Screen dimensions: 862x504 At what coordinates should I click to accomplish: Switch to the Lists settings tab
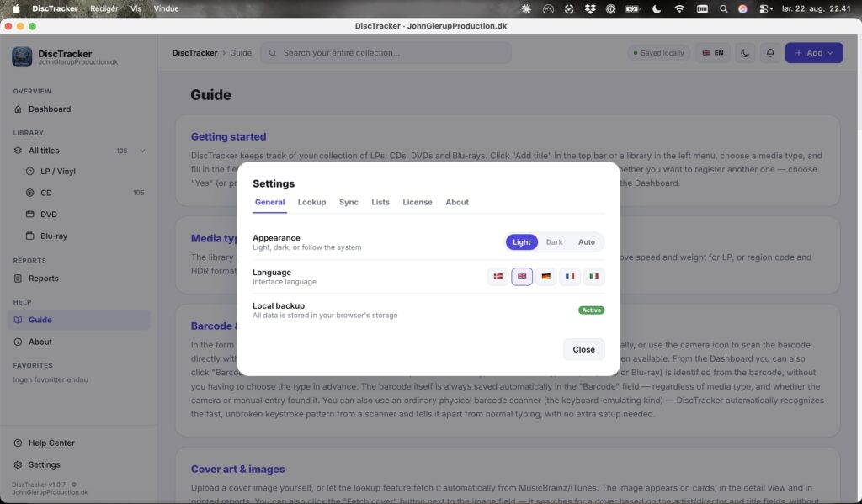pyautogui.click(x=380, y=202)
